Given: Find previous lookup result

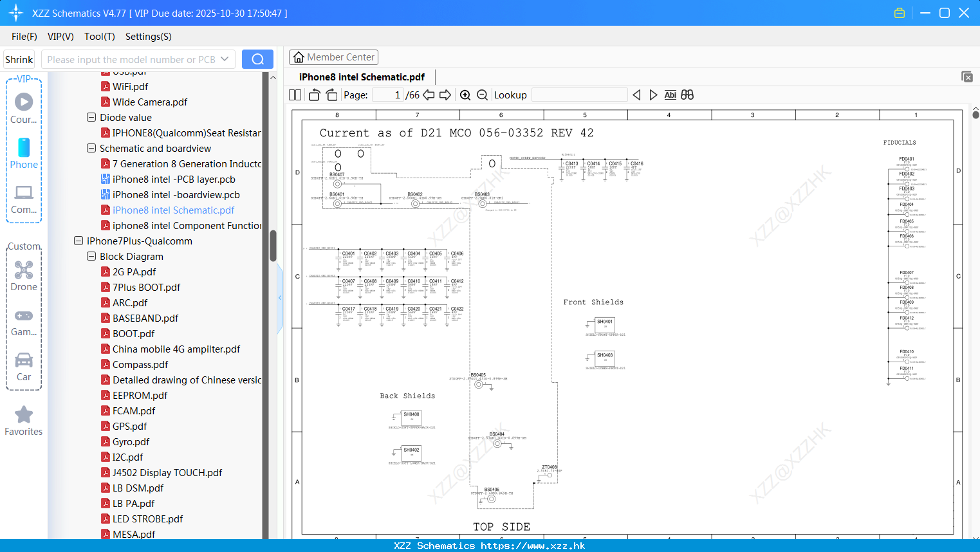Looking at the screenshot, I should [636, 95].
